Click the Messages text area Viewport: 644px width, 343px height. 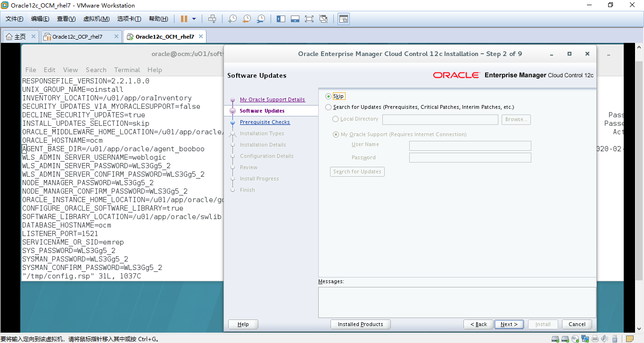pos(457,302)
